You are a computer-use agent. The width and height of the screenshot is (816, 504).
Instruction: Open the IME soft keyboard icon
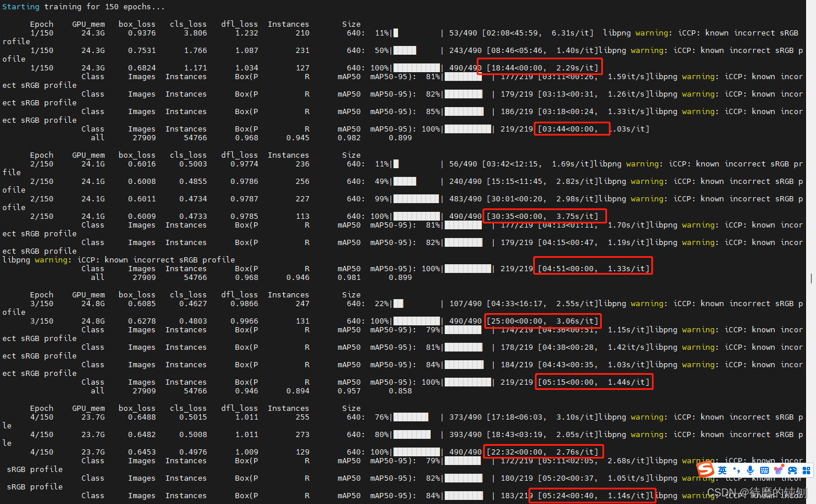764,470
